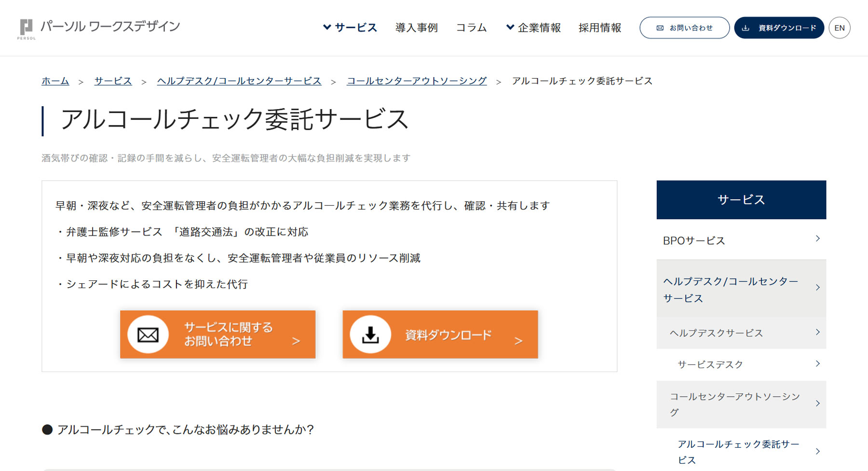The width and height of the screenshot is (868, 471).
Task: Click the パーソル ワークスデザイン company name text
Action: click(x=110, y=26)
